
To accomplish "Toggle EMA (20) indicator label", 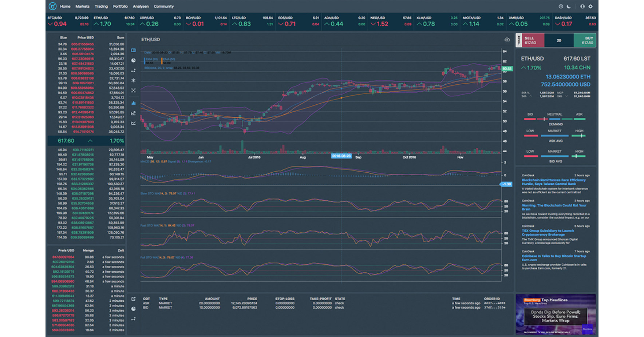I will [x=151, y=59].
